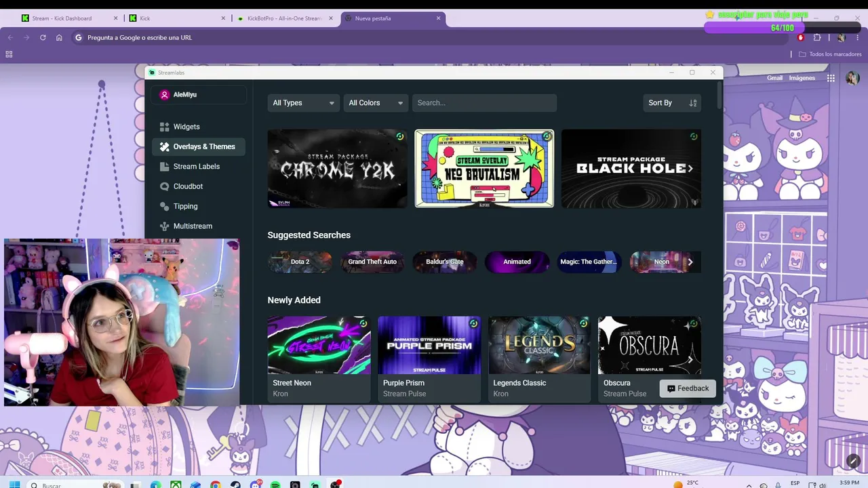Click the AleMiyu account name
This screenshot has height=488, width=868.
pos(185,95)
